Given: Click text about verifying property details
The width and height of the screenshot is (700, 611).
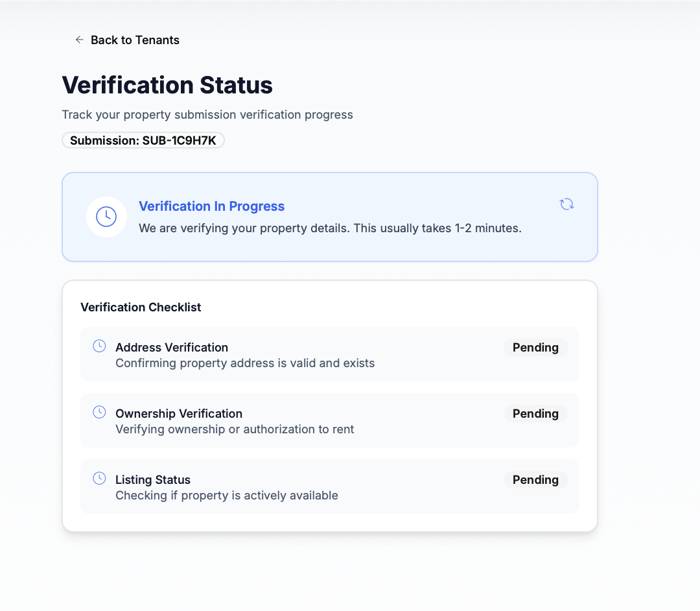Looking at the screenshot, I should click(330, 228).
